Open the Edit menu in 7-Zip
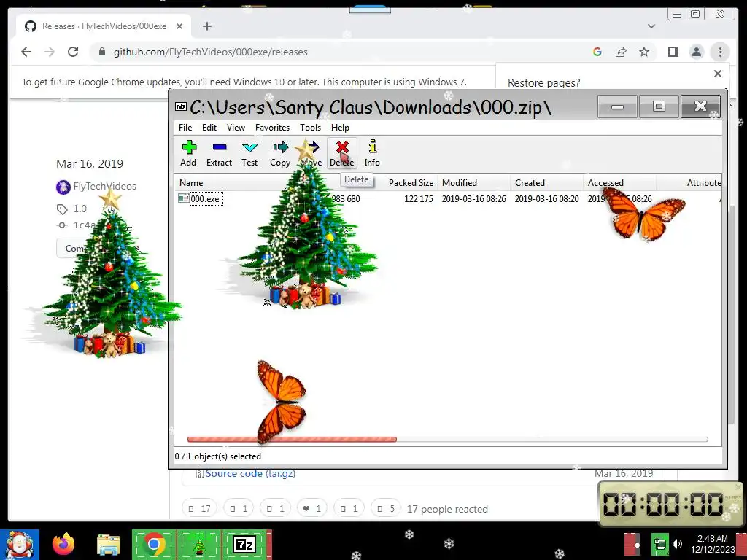 point(209,127)
